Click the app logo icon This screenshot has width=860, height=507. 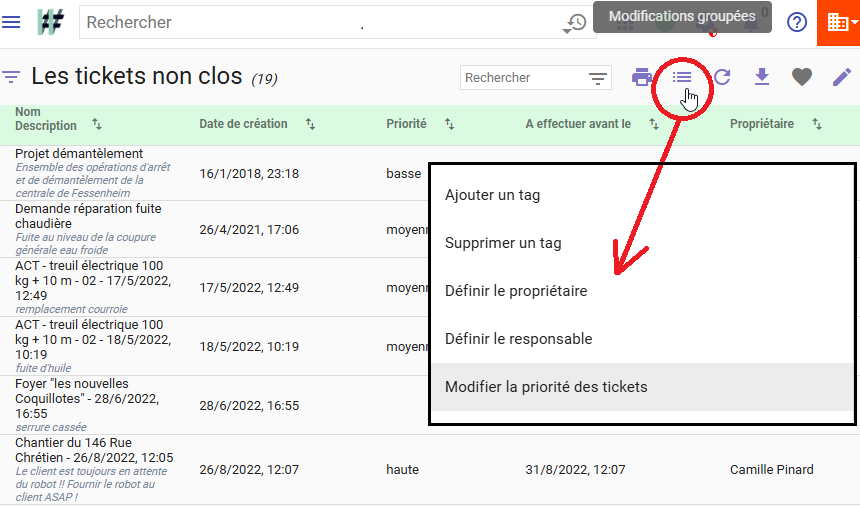tap(50, 22)
